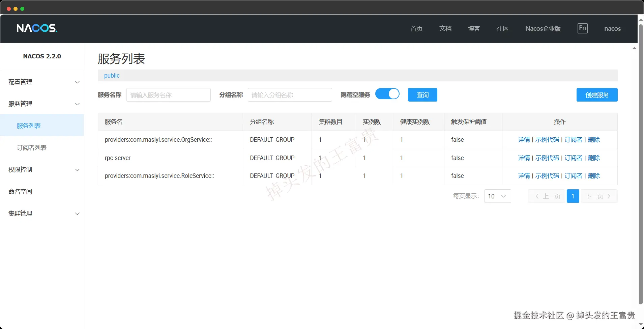Open the 服务列表 sidebar item
The height and width of the screenshot is (329, 644).
[x=42, y=126]
